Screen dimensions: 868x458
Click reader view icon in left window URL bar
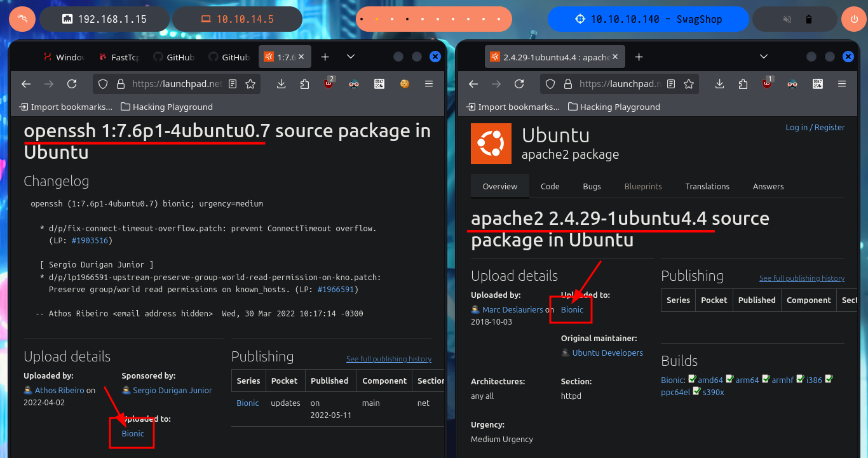[233, 84]
